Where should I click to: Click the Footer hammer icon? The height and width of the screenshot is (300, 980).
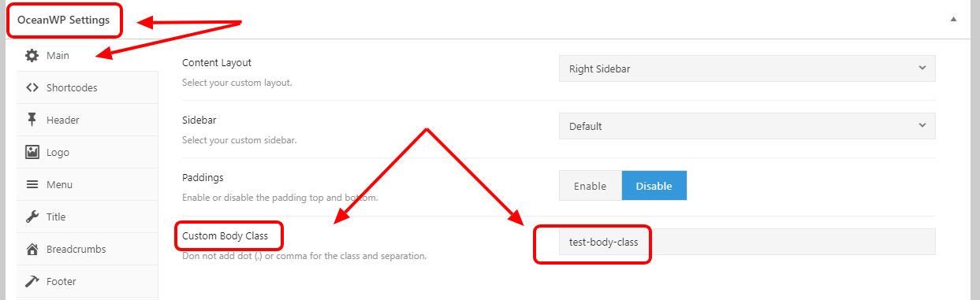[32, 281]
